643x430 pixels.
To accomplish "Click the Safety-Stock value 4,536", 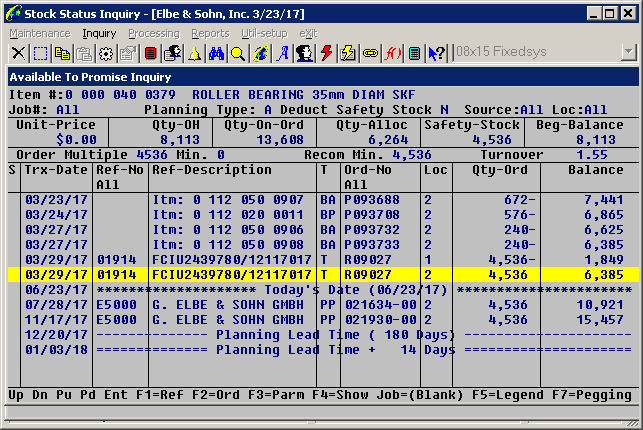I will pyautogui.click(x=492, y=140).
